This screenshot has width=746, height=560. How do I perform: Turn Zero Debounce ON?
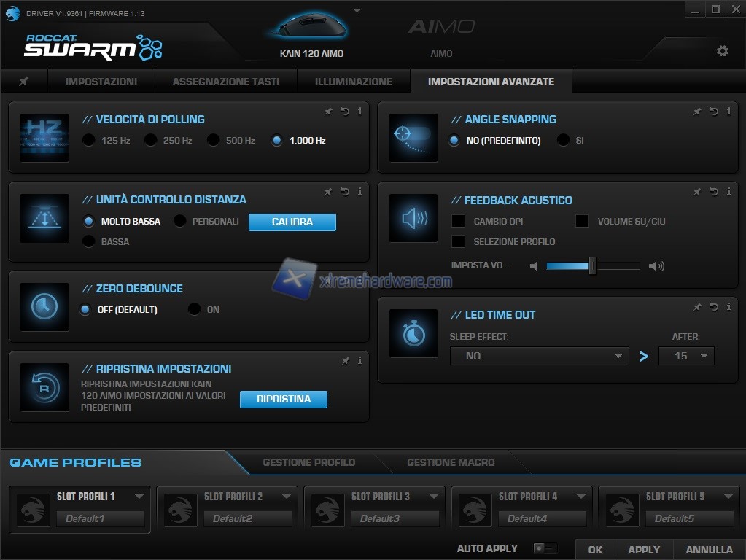tap(194, 309)
